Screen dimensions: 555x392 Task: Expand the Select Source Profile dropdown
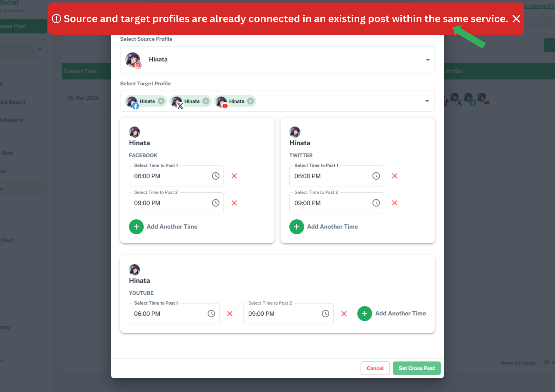tap(427, 60)
